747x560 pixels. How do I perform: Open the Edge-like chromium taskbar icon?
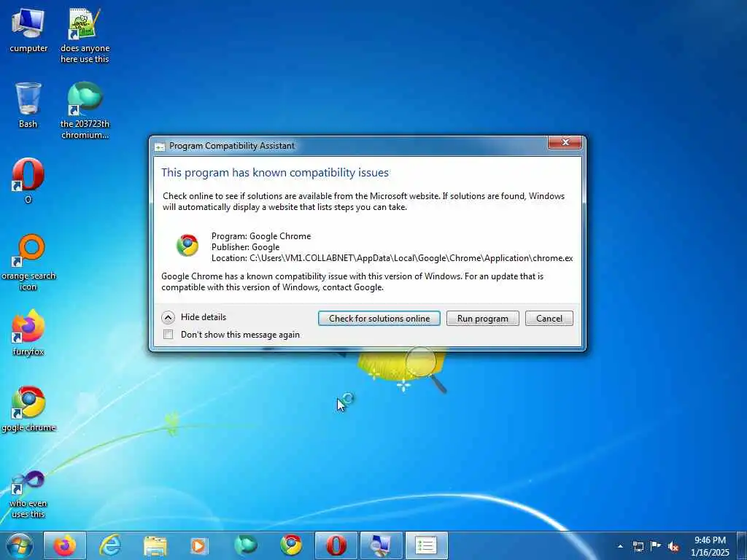pos(245,545)
